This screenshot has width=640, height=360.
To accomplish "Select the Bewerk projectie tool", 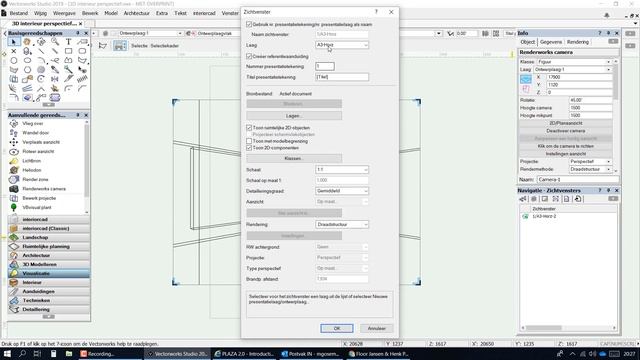I will [39, 198].
